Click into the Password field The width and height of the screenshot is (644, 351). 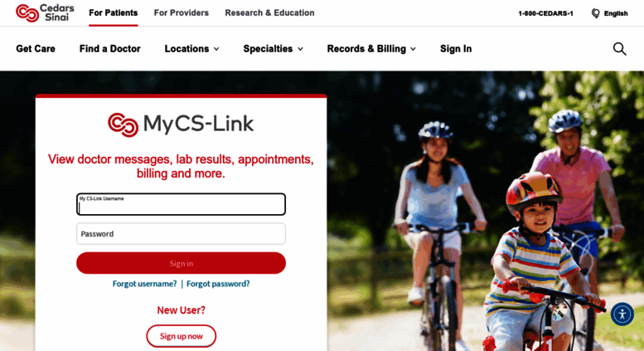[x=182, y=234]
